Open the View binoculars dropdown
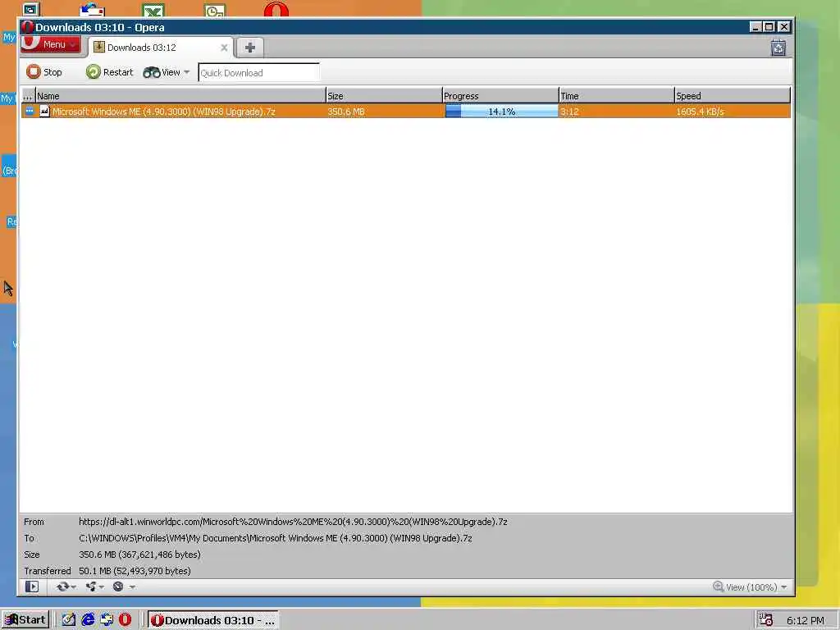The image size is (840, 630). click(x=166, y=72)
